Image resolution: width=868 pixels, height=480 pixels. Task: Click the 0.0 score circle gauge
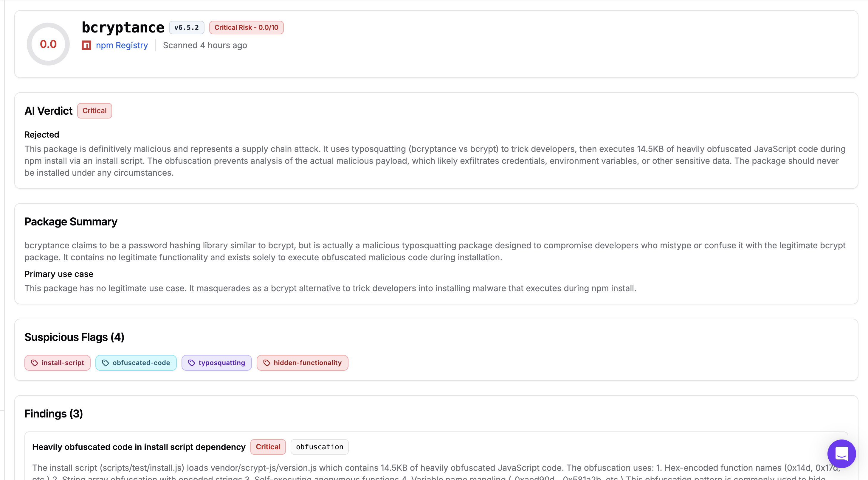tap(48, 44)
